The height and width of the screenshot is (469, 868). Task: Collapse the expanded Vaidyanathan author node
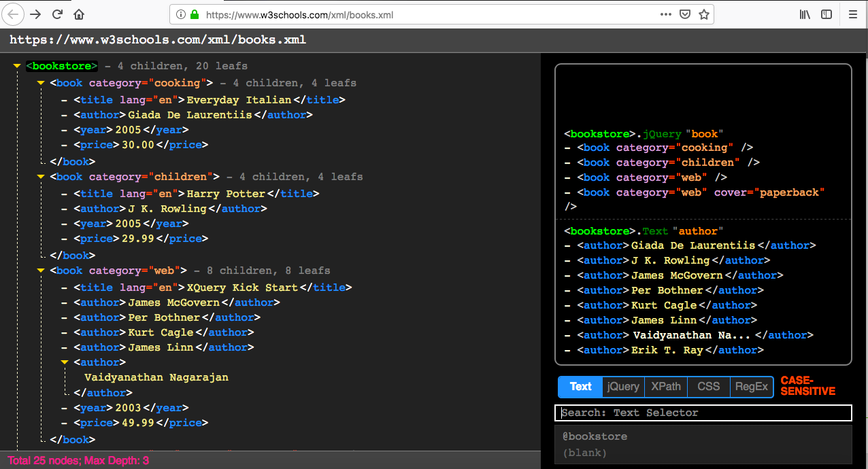(x=65, y=362)
